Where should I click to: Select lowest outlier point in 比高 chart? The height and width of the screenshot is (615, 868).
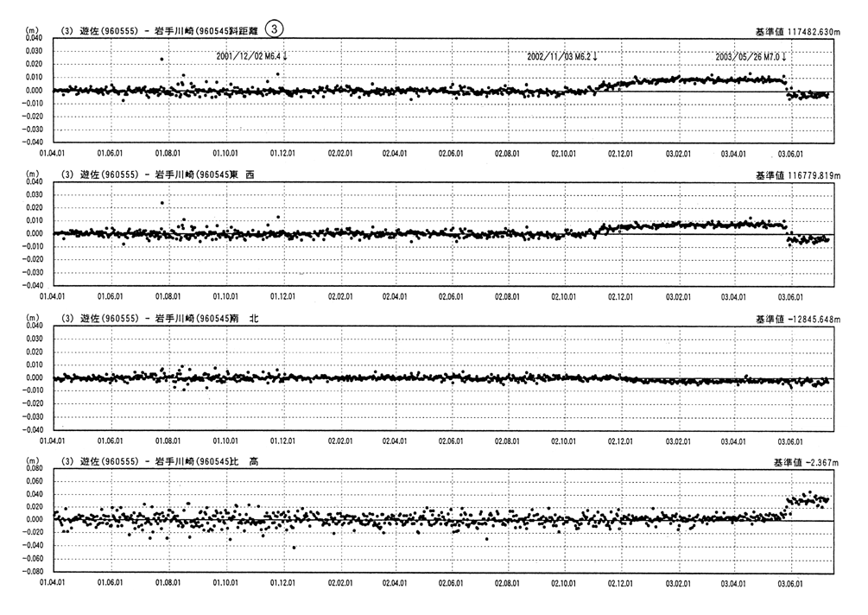point(294,547)
